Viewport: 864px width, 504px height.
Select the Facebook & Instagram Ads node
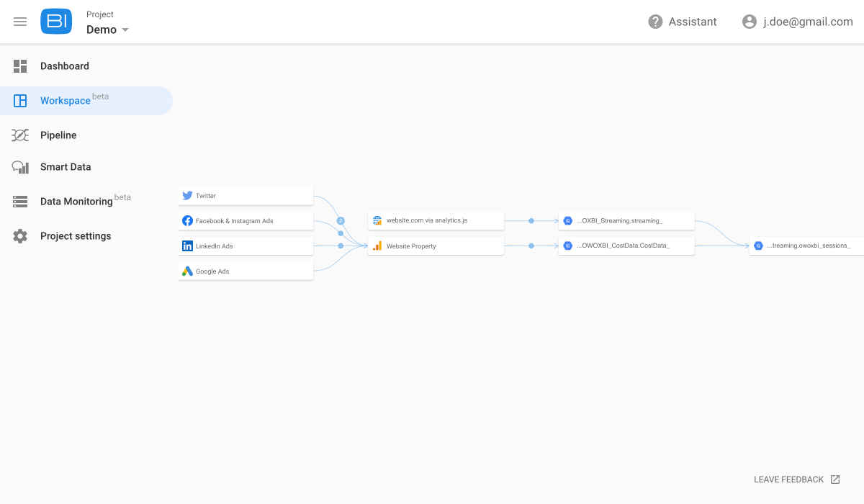246,221
